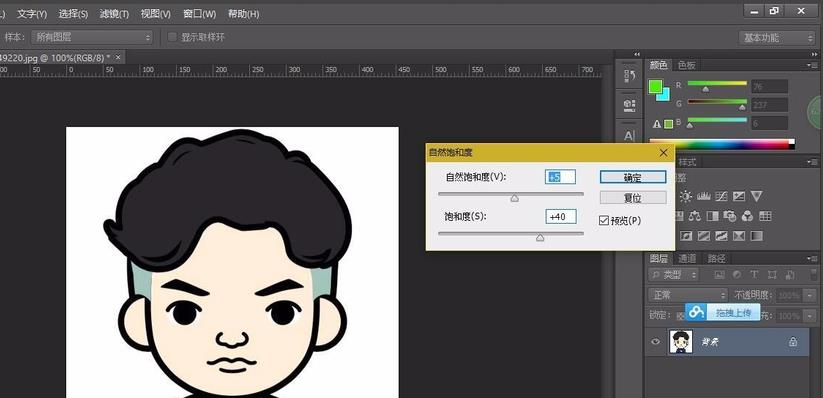Viewport: 823px width, 398px height.
Task: Open the 正常 blend mode dropdown
Action: (x=688, y=295)
